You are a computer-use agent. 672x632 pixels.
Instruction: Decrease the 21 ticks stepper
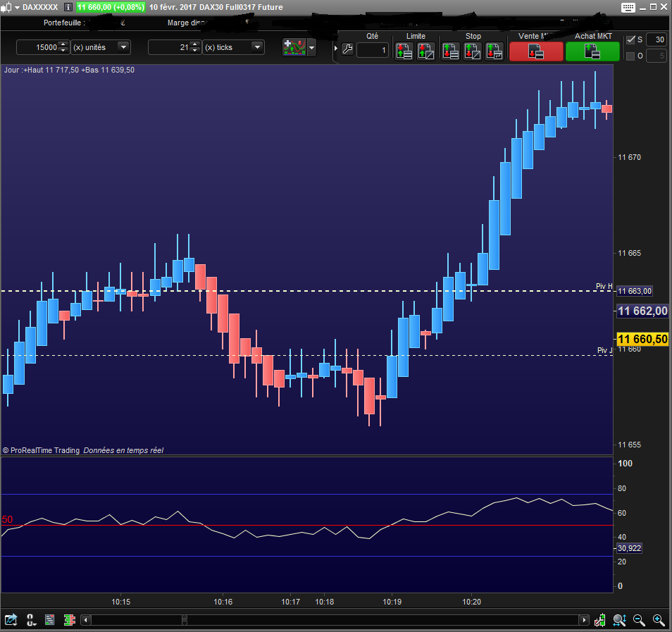pos(194,51)
